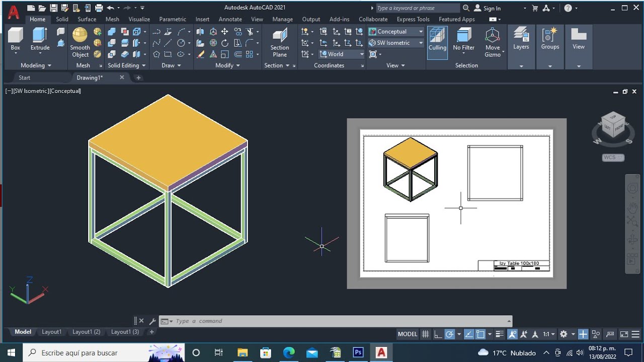Switch to the Start file tab

[x=24, y=78]
